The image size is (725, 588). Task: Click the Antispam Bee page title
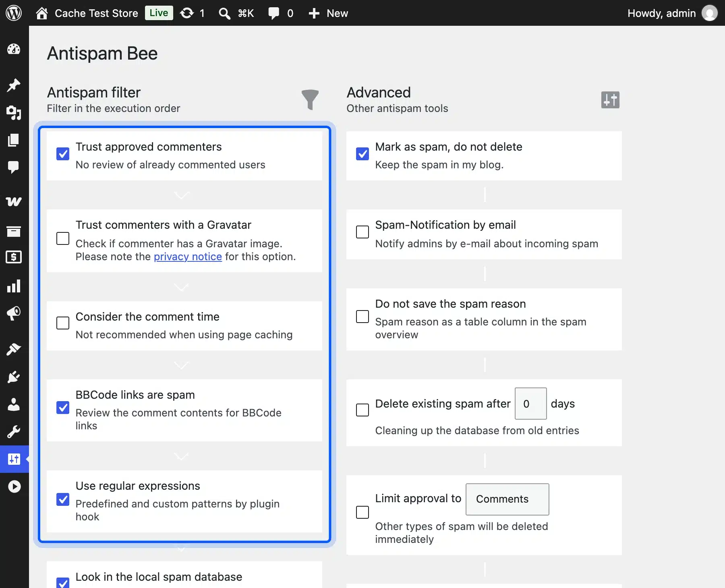pos(102,53)
